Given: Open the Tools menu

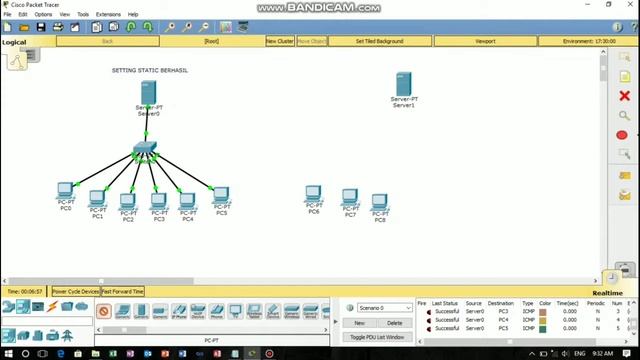Looking at the screenshot, I should pyautogui.click(x=83, y=14).
